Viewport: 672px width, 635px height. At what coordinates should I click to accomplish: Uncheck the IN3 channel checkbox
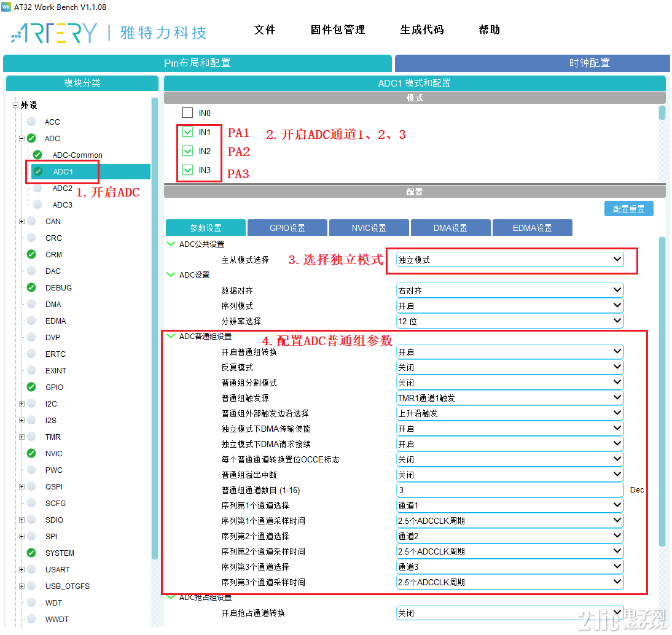click(188, 170)
